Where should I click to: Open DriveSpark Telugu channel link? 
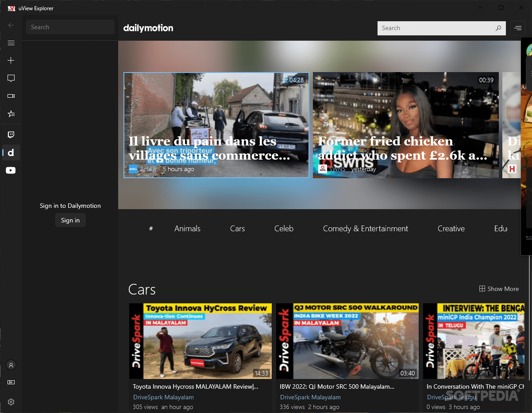click(x=452, y=397)
